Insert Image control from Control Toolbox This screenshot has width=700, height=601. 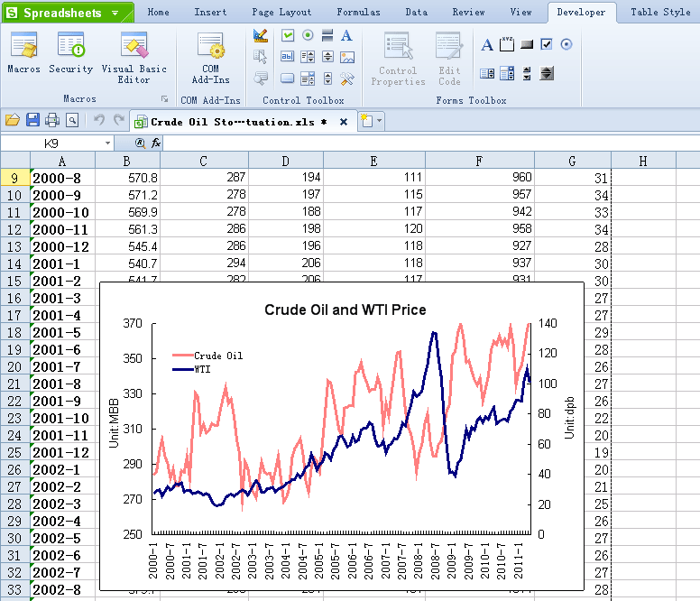(347, 57)
